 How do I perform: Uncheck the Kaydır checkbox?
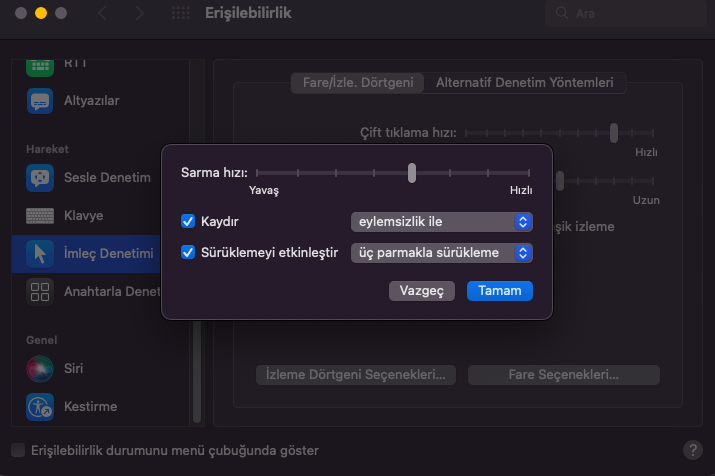click(188, 221)
